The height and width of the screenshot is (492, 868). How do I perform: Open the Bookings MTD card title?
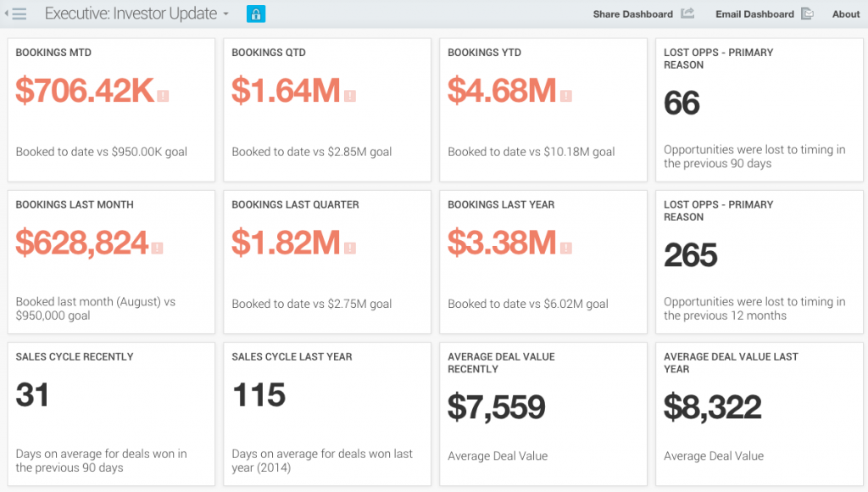click(53, 53)
